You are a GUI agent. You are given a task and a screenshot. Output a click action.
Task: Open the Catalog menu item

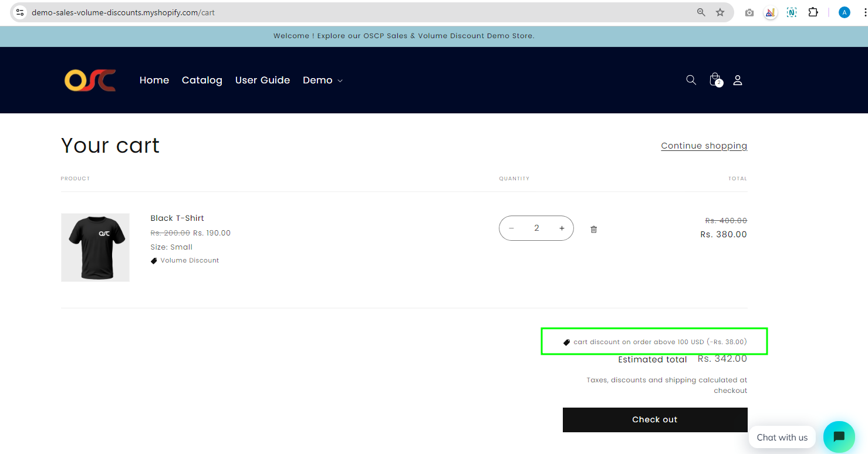click(x=202, y=80)
